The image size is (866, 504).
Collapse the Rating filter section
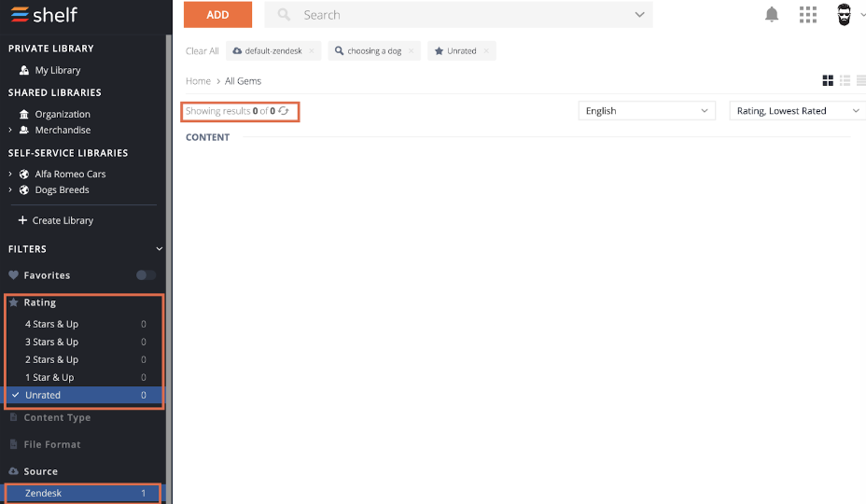pos(40,302)
